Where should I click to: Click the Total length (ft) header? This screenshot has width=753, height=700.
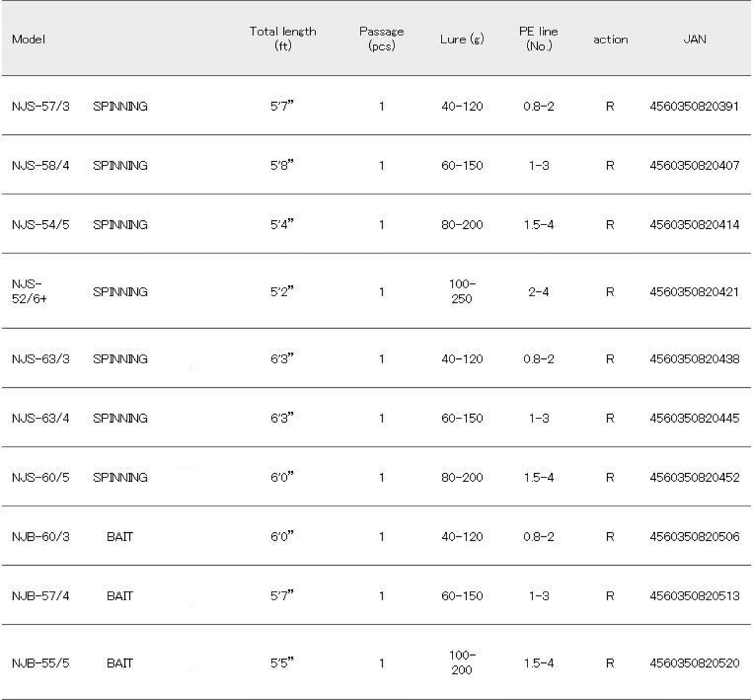click(282, 39)
